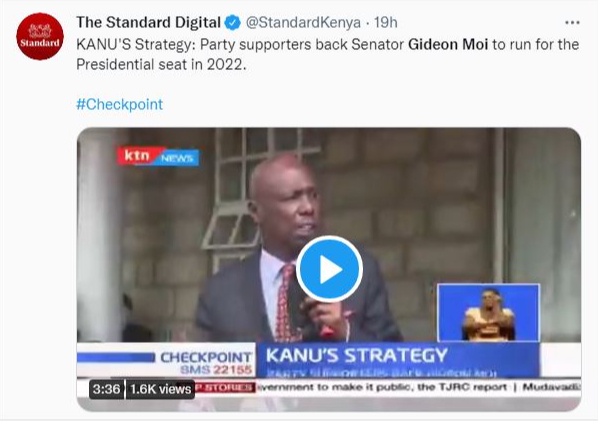Click the 3:36 video duration badge
The image size is (602, 424).
106,389
